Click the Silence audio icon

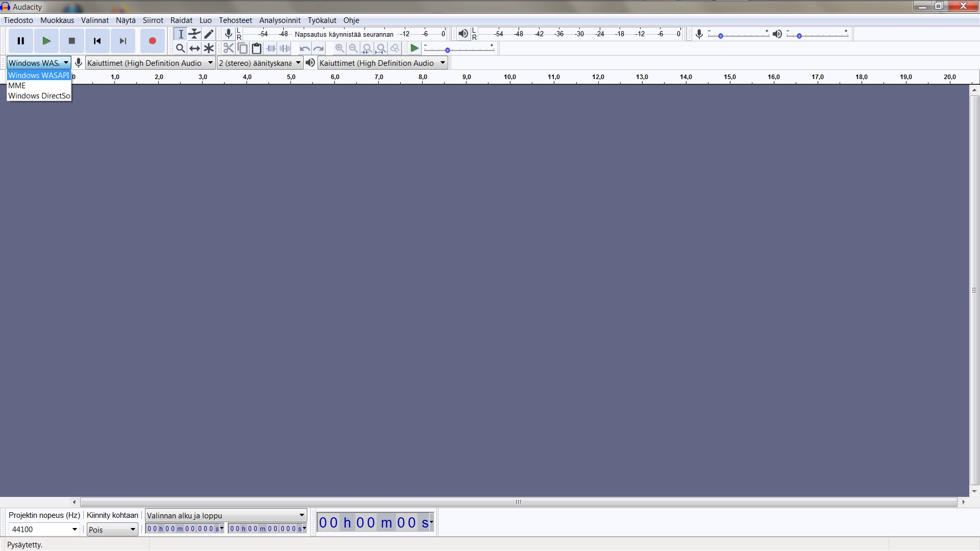285,48
